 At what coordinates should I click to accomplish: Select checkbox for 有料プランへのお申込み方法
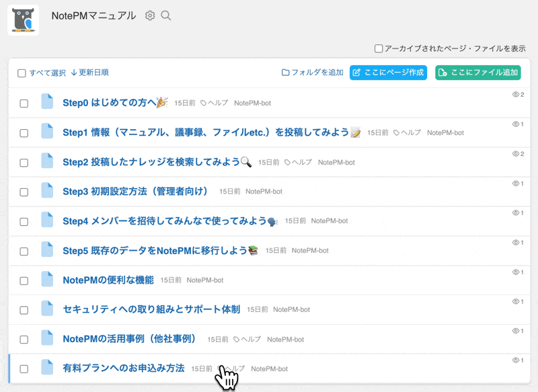click(24, 369)
